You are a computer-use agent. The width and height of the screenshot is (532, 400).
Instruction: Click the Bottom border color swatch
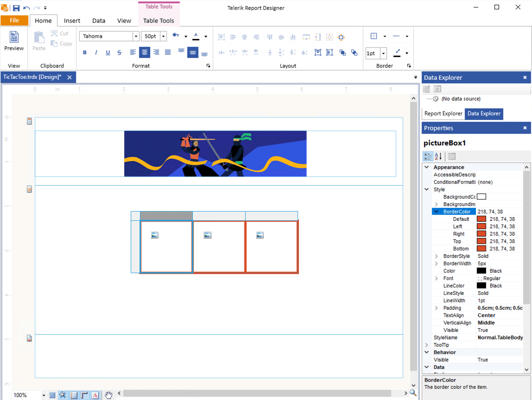(481, 249)
